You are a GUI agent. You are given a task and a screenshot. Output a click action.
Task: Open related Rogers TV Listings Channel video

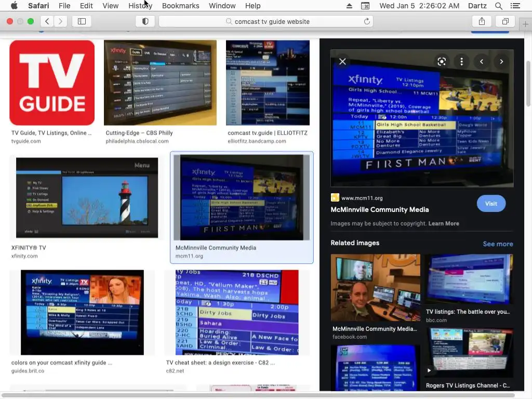[470, 353]
